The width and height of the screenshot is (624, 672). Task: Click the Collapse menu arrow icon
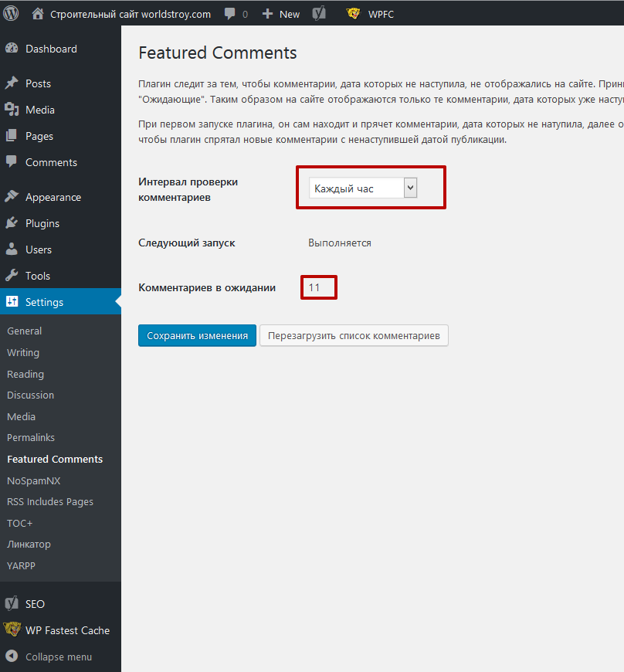[12, 657]
